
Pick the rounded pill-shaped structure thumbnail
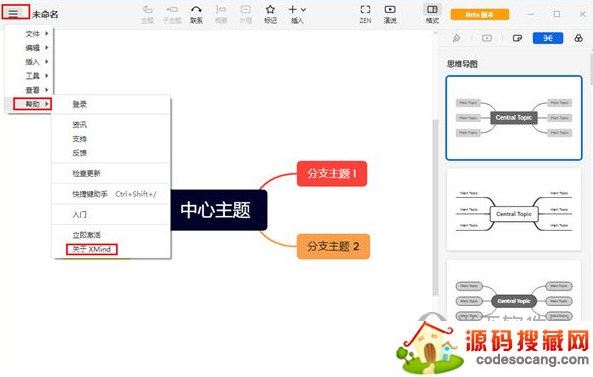pyautogui.click(x=514, y=291)
